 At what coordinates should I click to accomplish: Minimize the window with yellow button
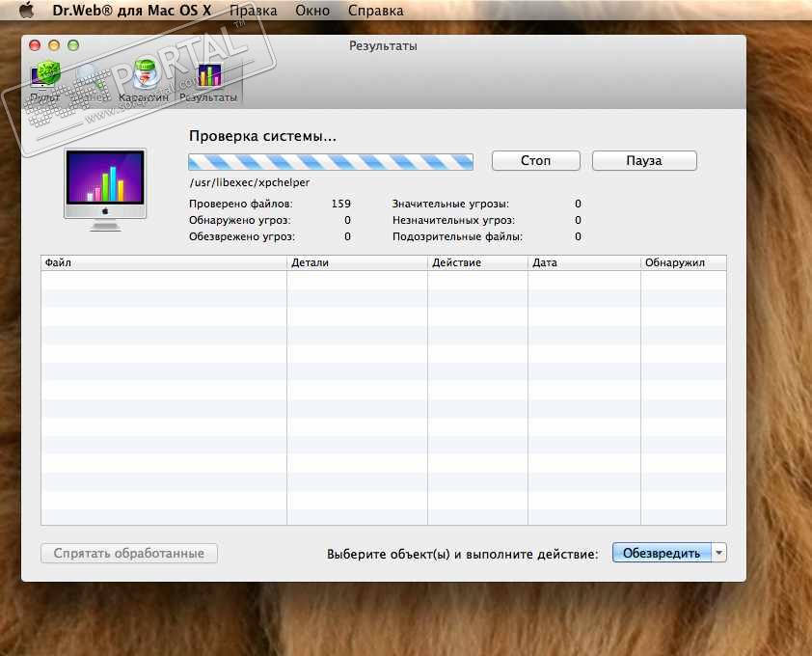(x=54, y=45)
